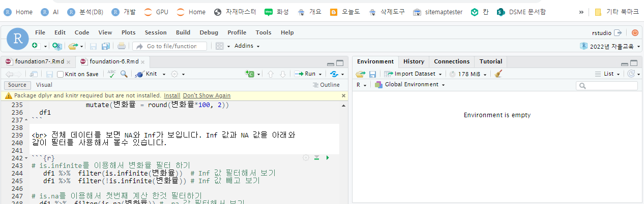
Task: Switch to the Tutorial tab
Action: [x=491, y=61]
